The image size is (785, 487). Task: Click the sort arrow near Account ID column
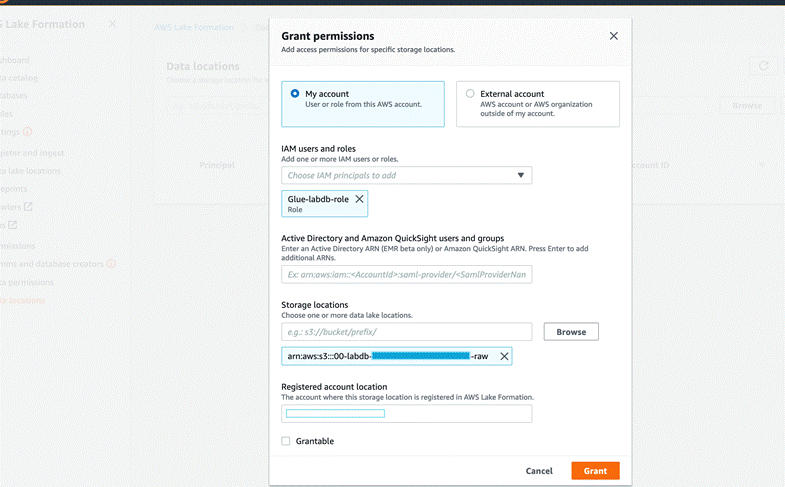(762, 165)
